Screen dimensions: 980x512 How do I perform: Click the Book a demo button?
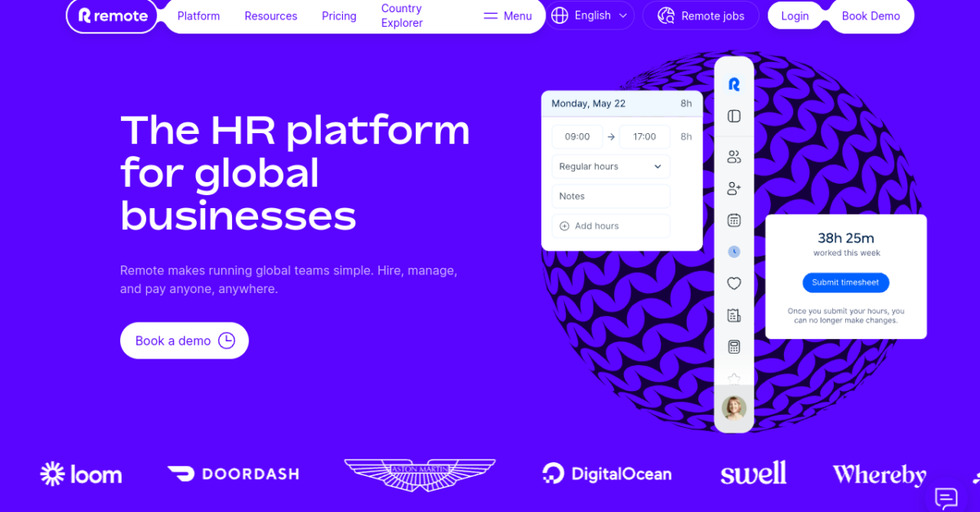pyautogui.click(x=184, y=341)
